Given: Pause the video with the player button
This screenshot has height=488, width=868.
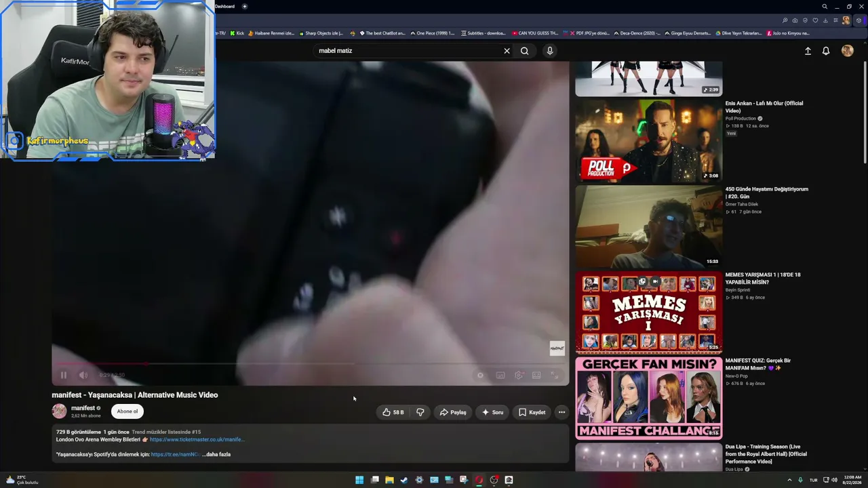Looking at the screenshot, I should [x=63, y=375].
